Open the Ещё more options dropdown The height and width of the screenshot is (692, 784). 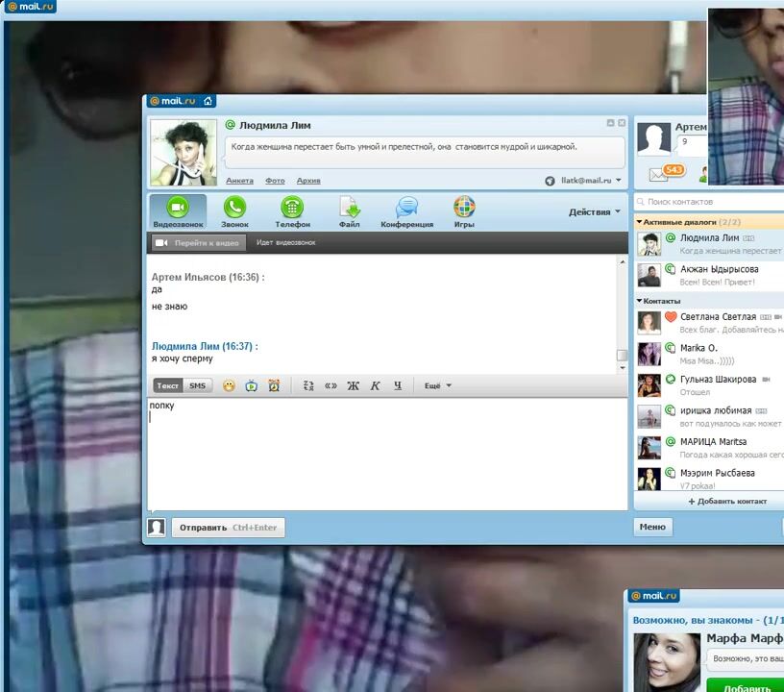click(437, 385)
